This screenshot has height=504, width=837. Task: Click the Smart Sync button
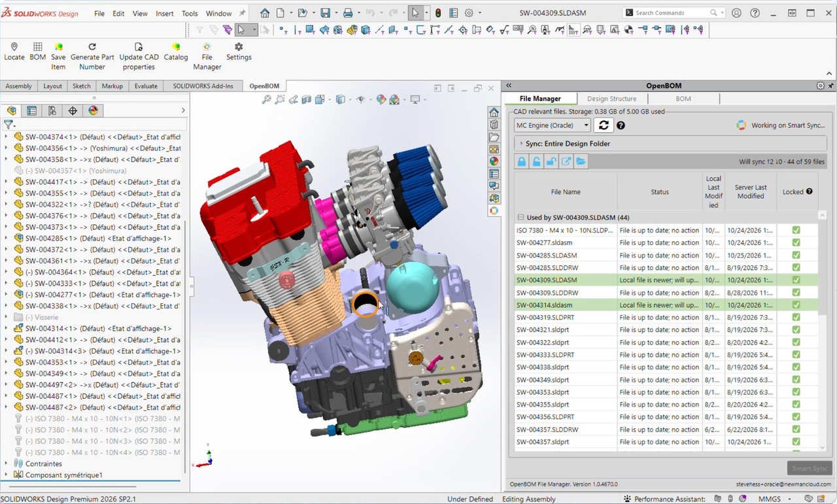810,468
